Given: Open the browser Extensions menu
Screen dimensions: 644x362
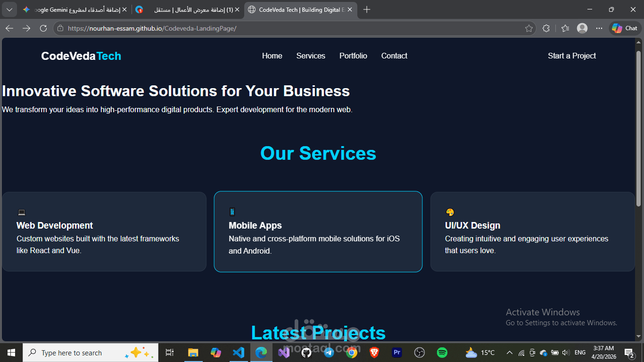Looking at the screenshot, I should [546, 28].
